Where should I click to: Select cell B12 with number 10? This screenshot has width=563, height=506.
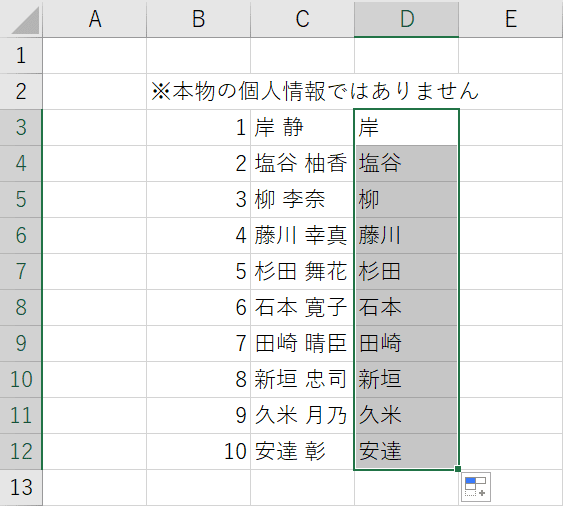pyautogui.click(x=199, y=451)
